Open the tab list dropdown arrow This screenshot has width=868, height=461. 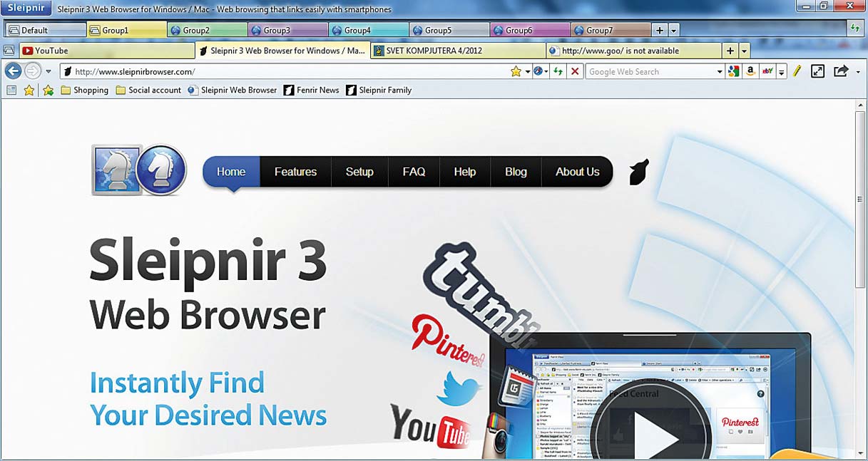point(744,51)
